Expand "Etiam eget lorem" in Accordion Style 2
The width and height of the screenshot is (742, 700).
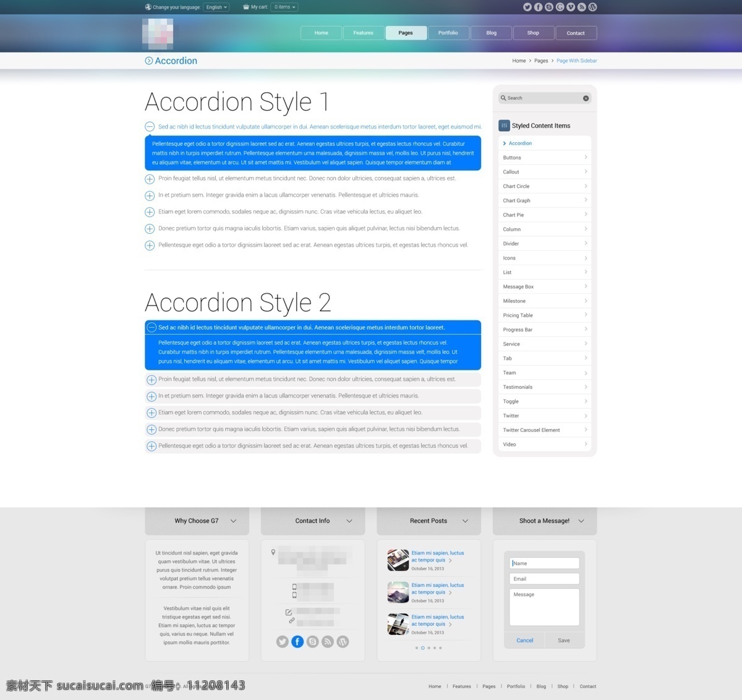click(x=151, y=413)
